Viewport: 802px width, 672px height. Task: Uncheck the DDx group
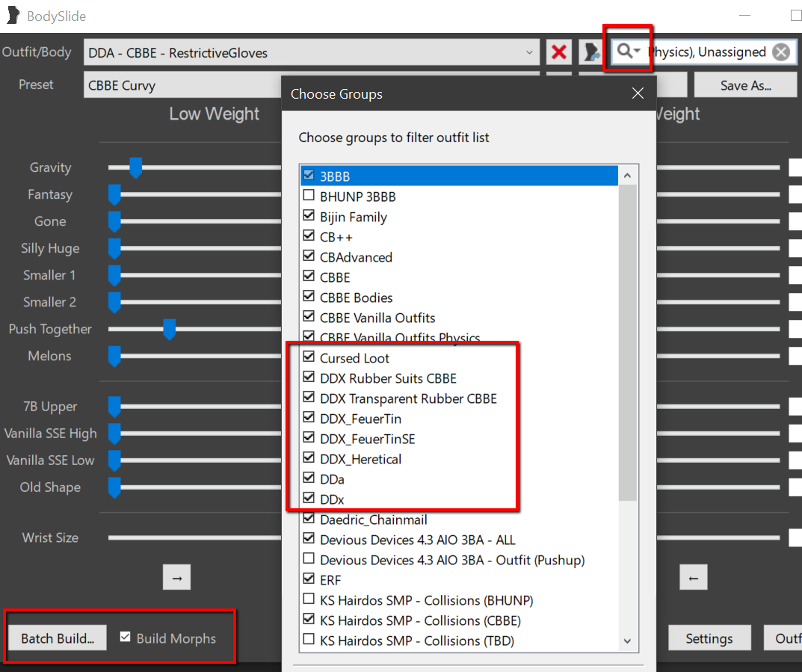[x=309, y=498]
